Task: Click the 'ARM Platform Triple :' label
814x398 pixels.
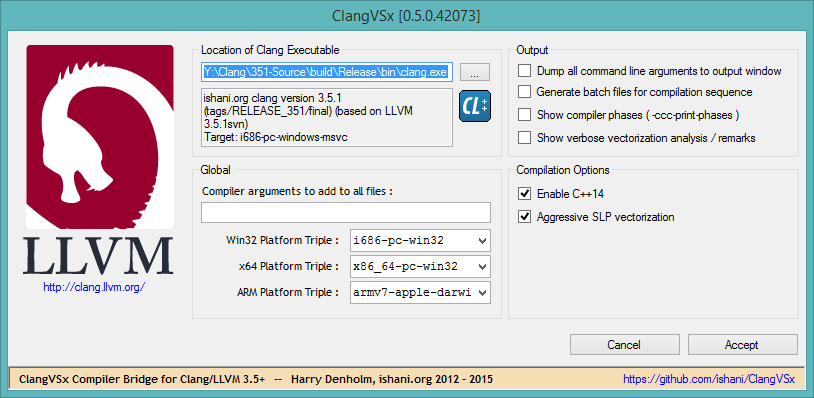Action: coord(288,292)
